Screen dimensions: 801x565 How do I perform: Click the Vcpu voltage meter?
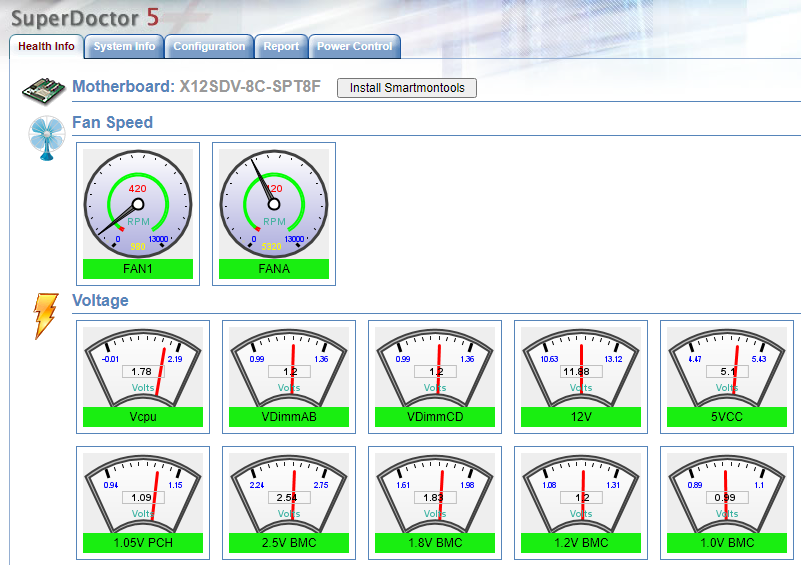[x=143, y=367]
